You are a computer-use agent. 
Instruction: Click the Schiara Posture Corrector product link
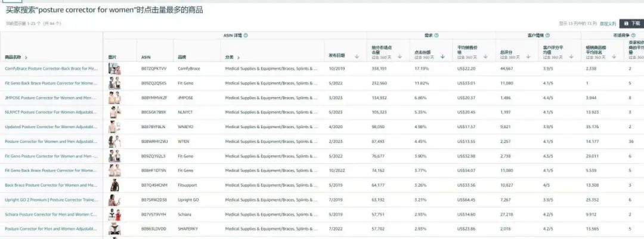coord(51,214)
